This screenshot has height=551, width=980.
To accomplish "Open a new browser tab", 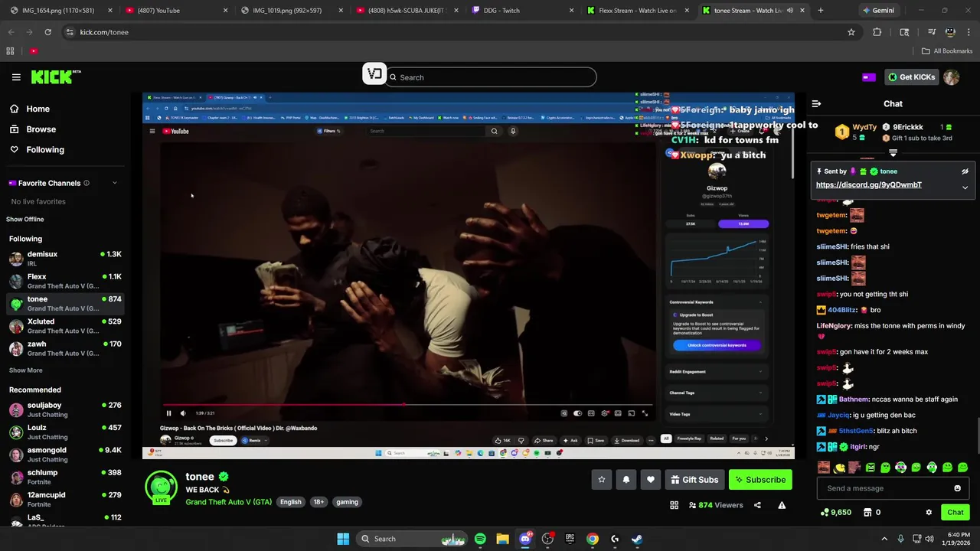I will (820, 11).
